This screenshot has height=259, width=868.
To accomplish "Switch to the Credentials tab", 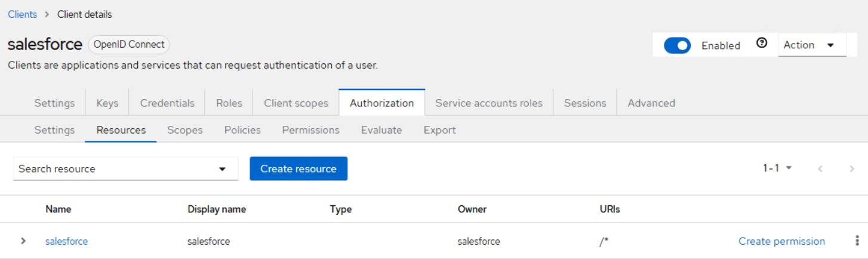I will (167, 103).
